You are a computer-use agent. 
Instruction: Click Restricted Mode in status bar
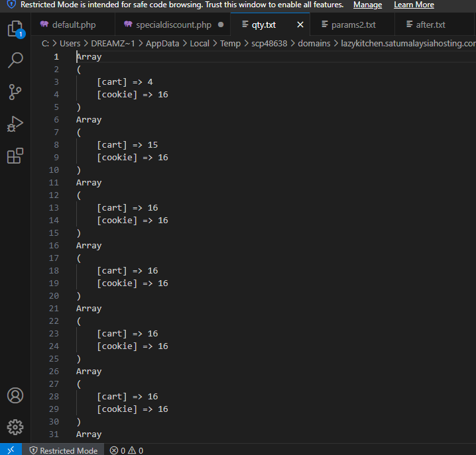click(63, 450)
